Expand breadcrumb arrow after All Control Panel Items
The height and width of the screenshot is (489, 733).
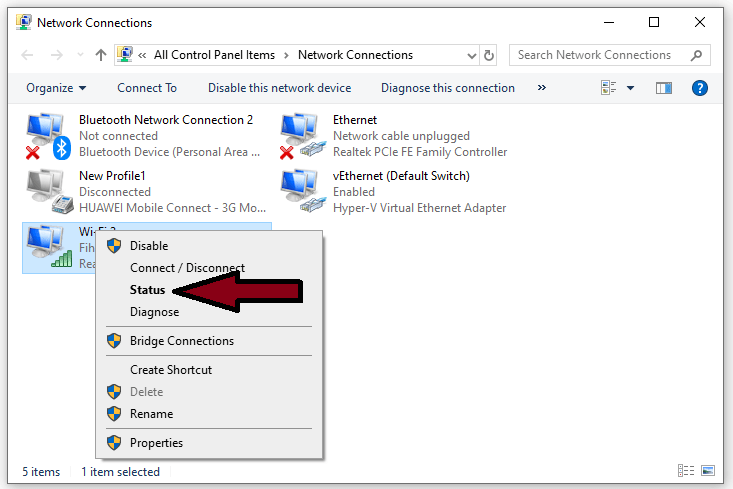[286, 56]
